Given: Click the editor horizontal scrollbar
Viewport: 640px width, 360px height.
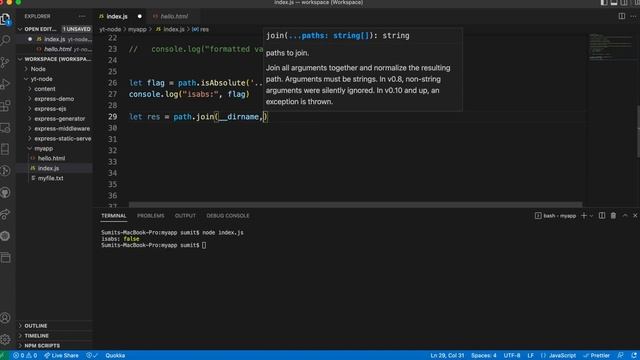Looking at the screenshot, I should tap(355, 204).
